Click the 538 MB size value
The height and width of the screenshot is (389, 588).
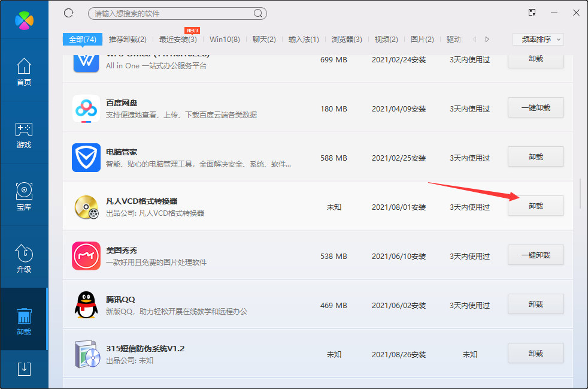point(334,257)
